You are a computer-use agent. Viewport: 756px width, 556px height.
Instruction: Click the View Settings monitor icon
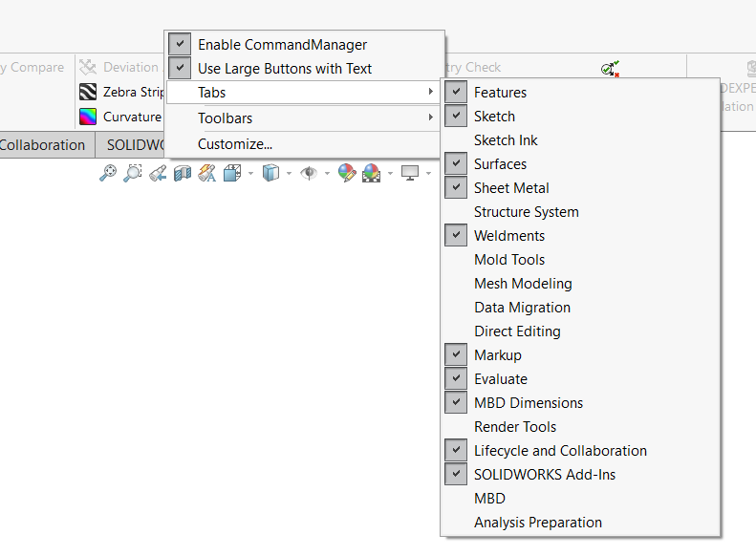tap(411, 173)
